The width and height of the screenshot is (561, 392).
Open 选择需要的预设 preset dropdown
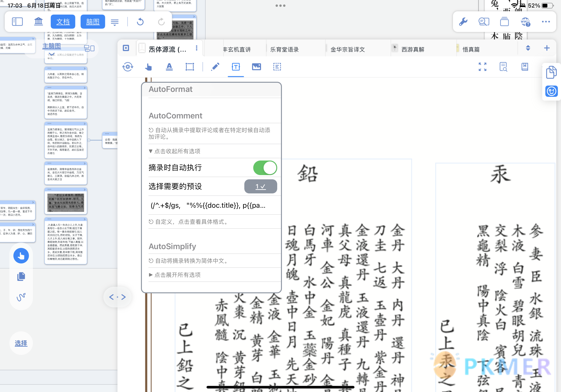click(261, 186)
